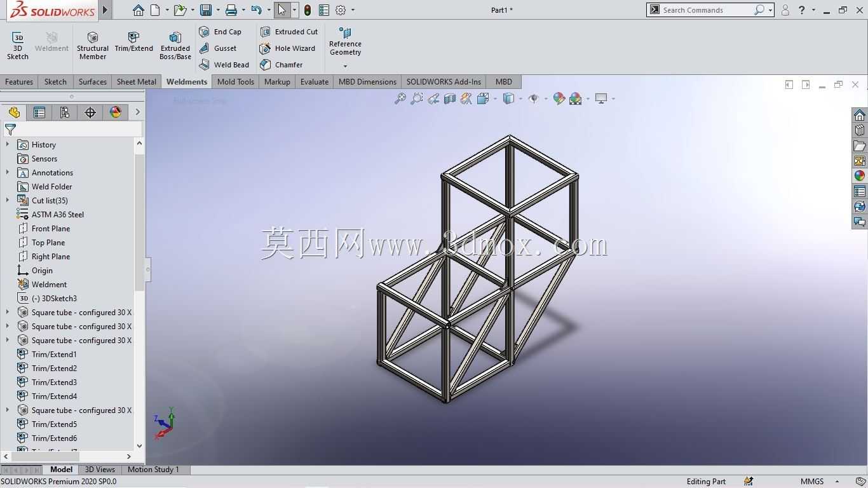Click in the Search Commands field
Image resolution: width=868 pixels, height=488 pixels.
(x=707, y=10)
